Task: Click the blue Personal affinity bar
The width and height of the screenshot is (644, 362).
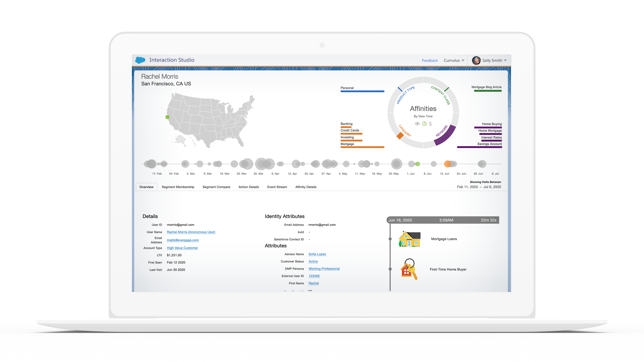Action: (362, 91)
